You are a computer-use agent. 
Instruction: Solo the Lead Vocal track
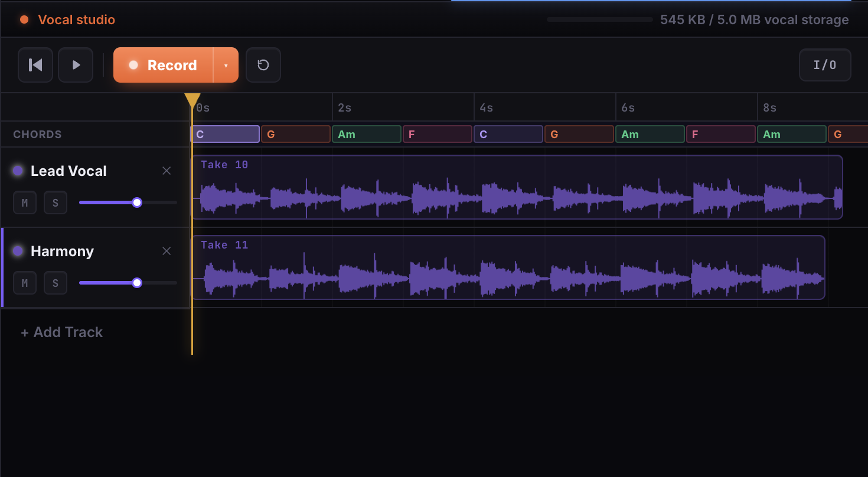(56, 202)
